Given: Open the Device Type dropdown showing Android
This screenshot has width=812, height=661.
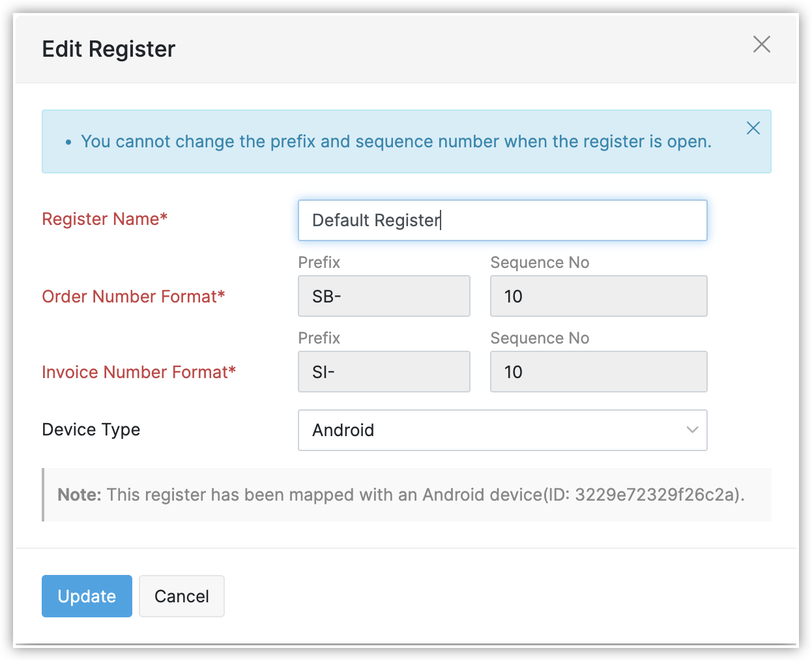Looking at the screenshot, I should tap(502, 430).
